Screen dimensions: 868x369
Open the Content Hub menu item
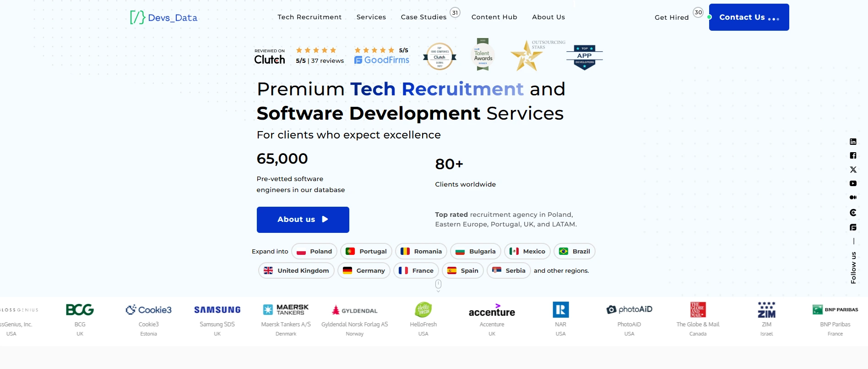(494, 17)
